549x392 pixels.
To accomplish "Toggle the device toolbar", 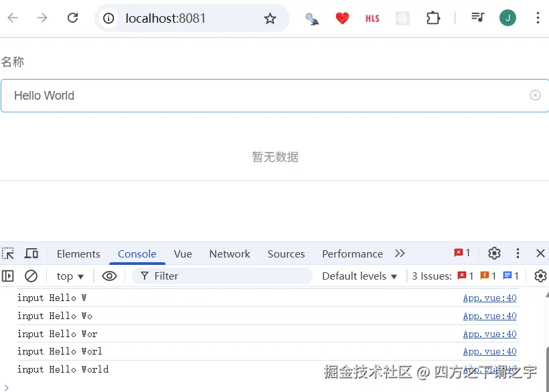I will [31, 253].
